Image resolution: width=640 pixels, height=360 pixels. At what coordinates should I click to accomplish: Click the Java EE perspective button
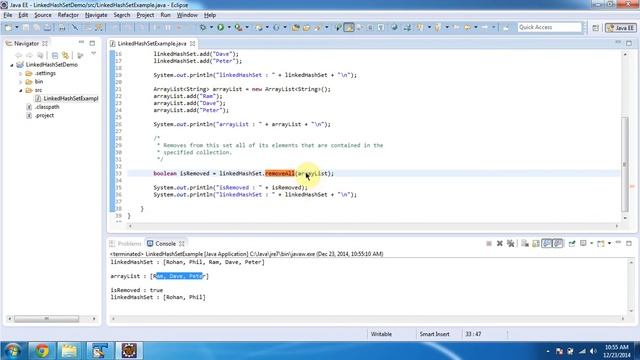pyautogui.click(x=621, y=28)
